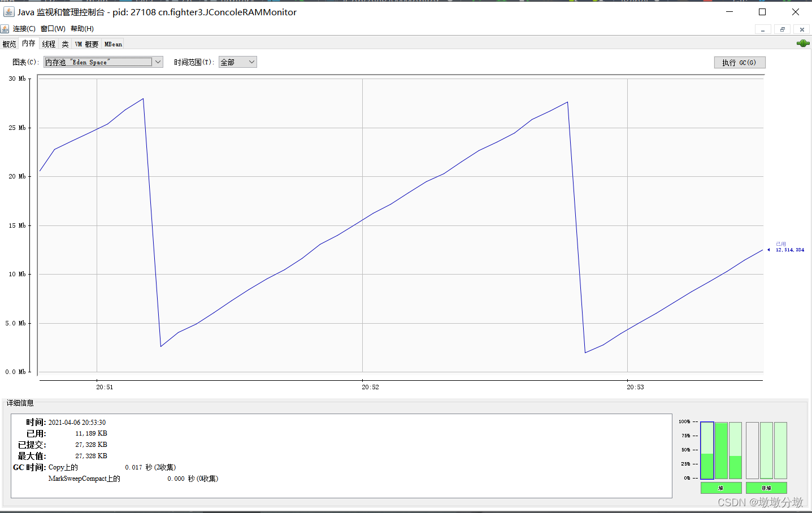Select the nearly full second heap bar
Viewport: 812px width, 513px height.
coord(721,450)
